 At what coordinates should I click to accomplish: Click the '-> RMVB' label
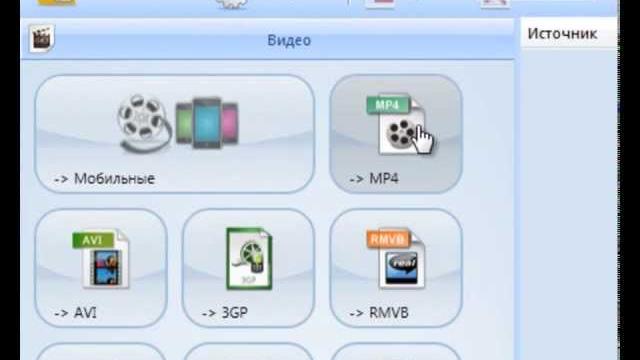click(379, 313)
